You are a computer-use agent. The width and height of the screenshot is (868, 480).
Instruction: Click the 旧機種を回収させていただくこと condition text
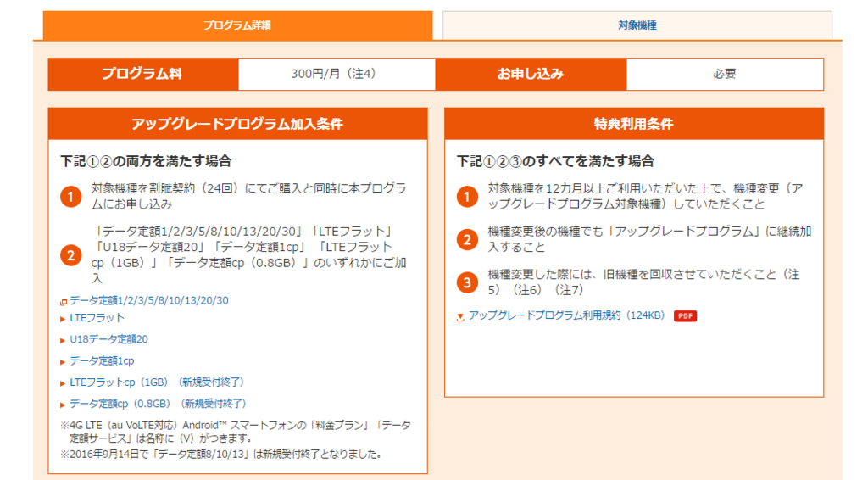(644, 282)
